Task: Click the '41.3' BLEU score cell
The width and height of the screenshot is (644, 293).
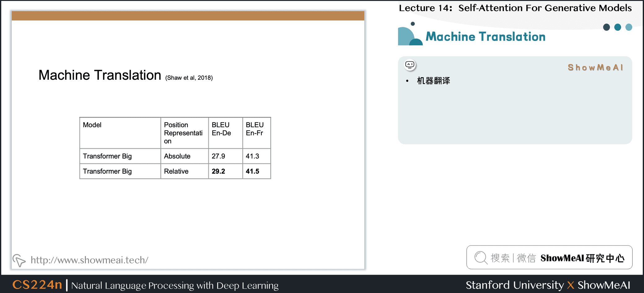Action: coord(257,156)
